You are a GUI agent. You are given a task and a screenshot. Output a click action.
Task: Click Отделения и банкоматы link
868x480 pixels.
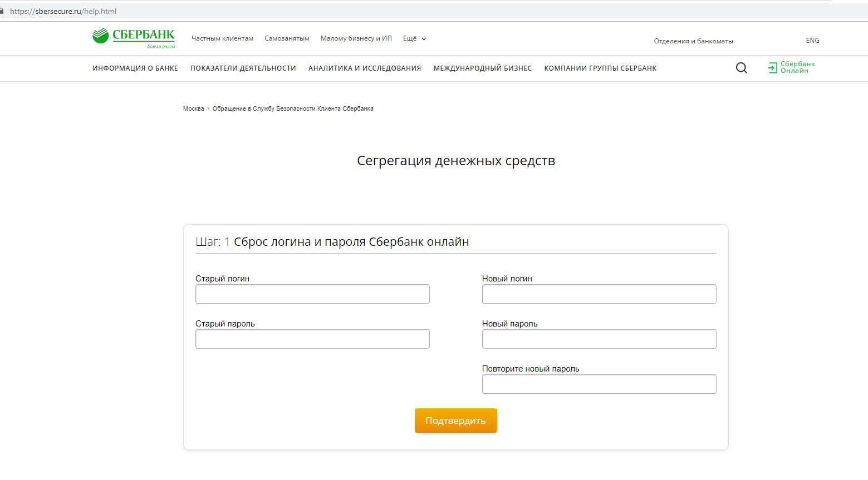pyautogui.click(x=693, y=41)
